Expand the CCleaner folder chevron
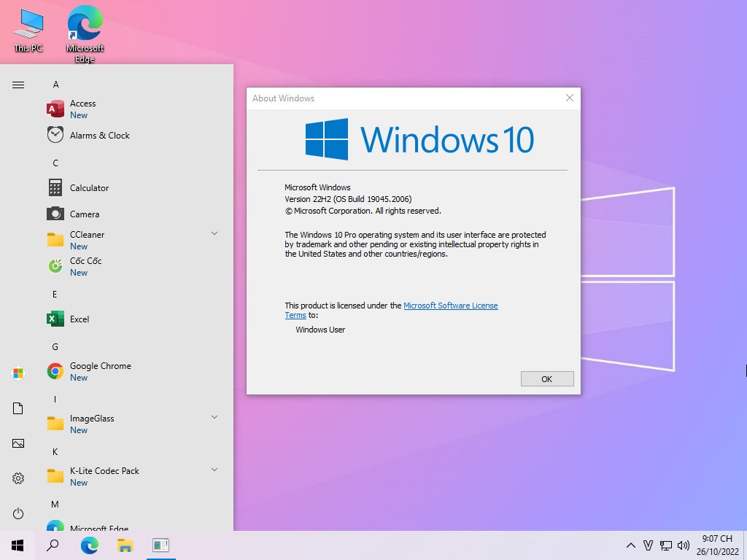 214,233
